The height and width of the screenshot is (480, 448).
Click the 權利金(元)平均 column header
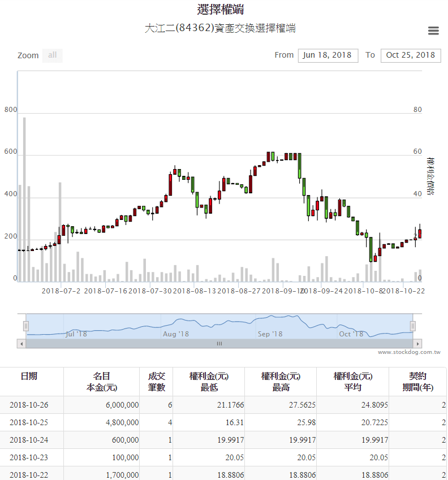(353, 382)
